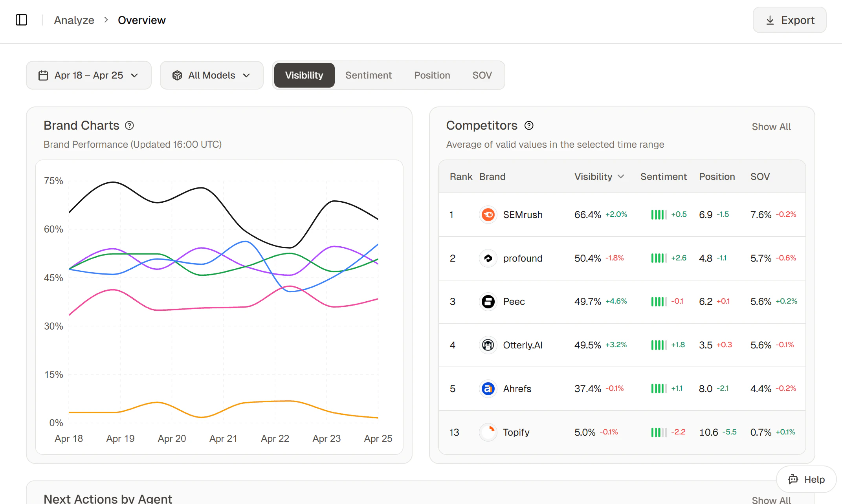842x504 pixels.
Task: Open the All Models dropdown
Action: tap(211, 75)
